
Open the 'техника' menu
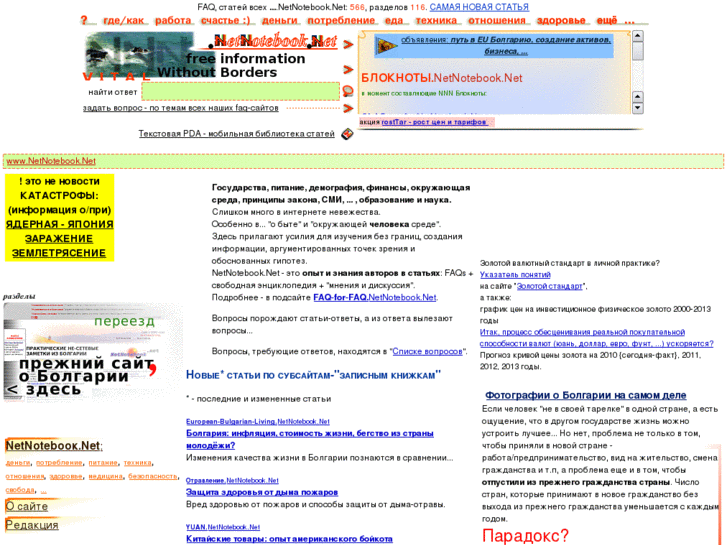pos(436,20)
